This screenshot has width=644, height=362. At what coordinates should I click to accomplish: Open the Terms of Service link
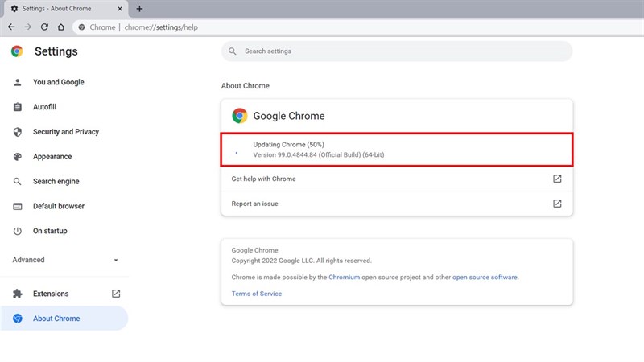[x=257, y=294]
